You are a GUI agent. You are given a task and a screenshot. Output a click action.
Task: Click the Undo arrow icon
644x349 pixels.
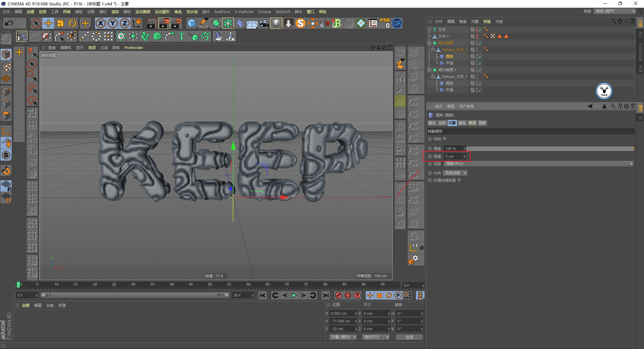(9, 23)
